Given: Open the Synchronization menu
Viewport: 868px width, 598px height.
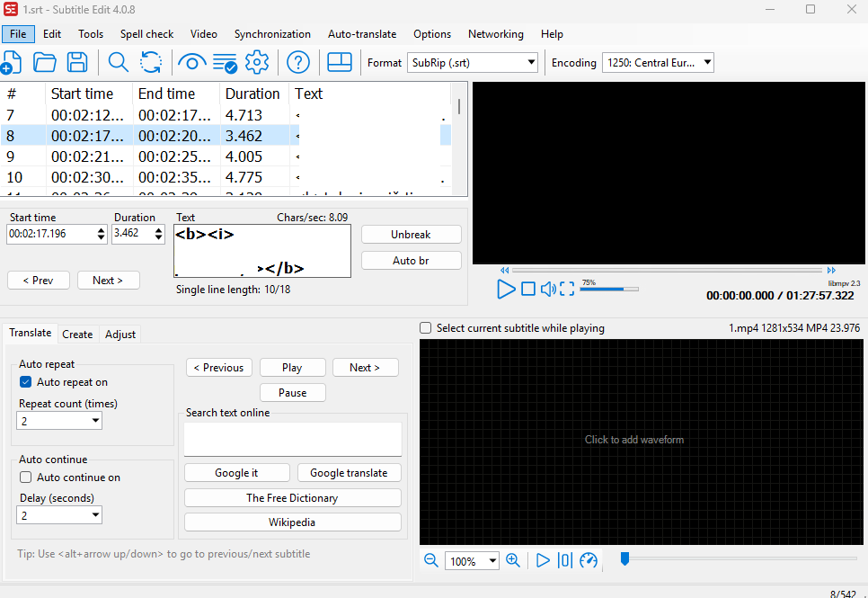Looking at the screenshot, I should pyautogui.click(x=272, y=34).
